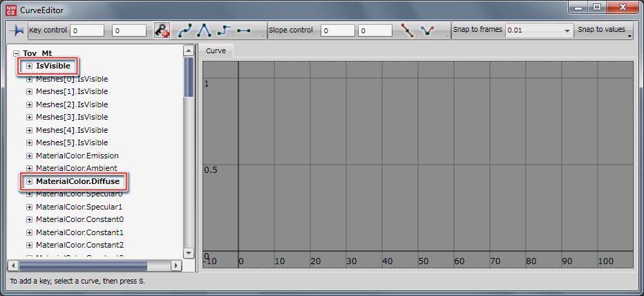Viewport: 644px width, 296px height.
Task: Collapse the Toy_Mt root node
Action: 16,53
